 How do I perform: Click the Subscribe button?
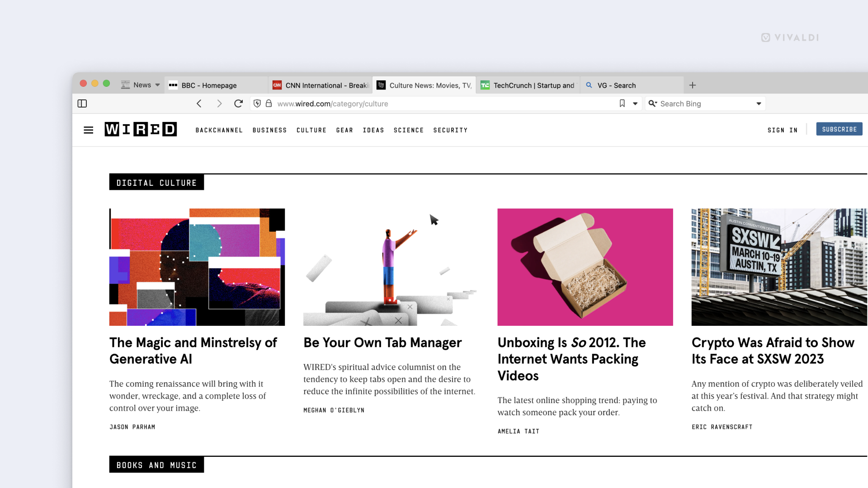point(840,129)
